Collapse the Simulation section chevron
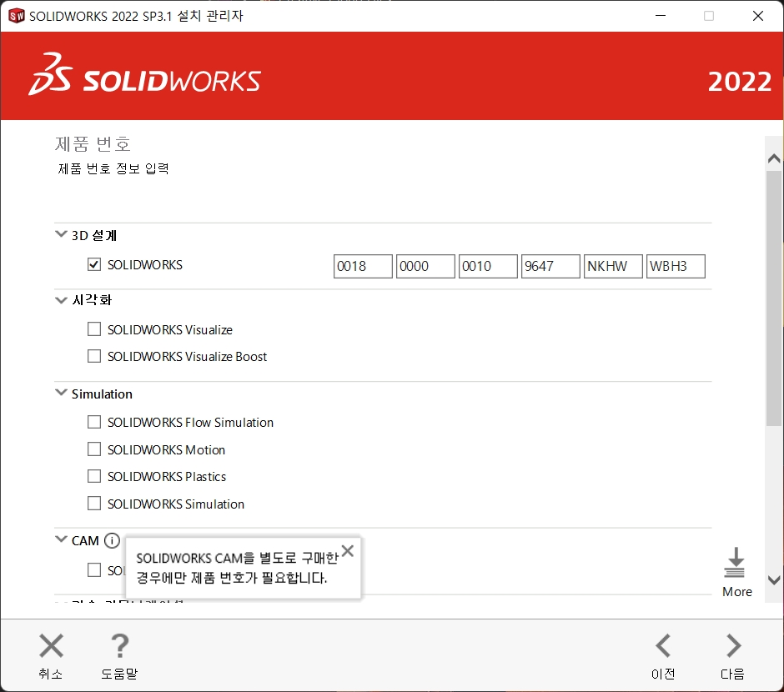This screenshot has width=784, height=692. (61, 392)
